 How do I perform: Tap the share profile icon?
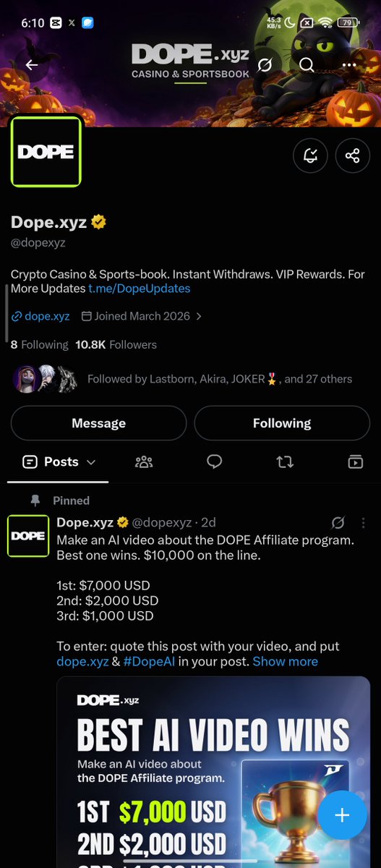pyautogui.click(x=352, y=156)
